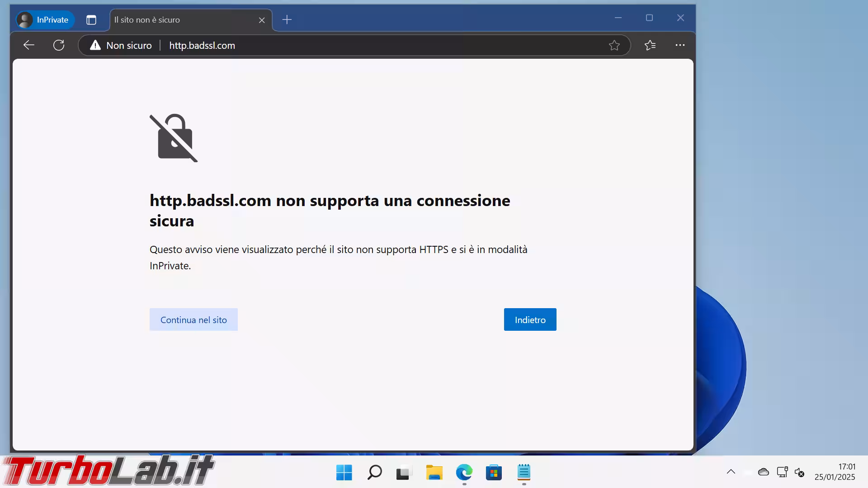Open Settings and more three-dots menu
Viewport: 868px width, 488px height.
(680, 45)
